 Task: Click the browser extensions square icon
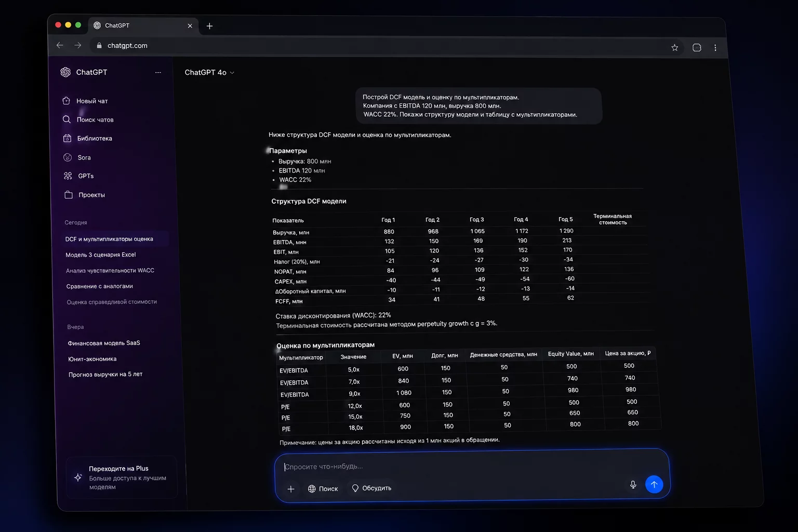coord(697,48)
